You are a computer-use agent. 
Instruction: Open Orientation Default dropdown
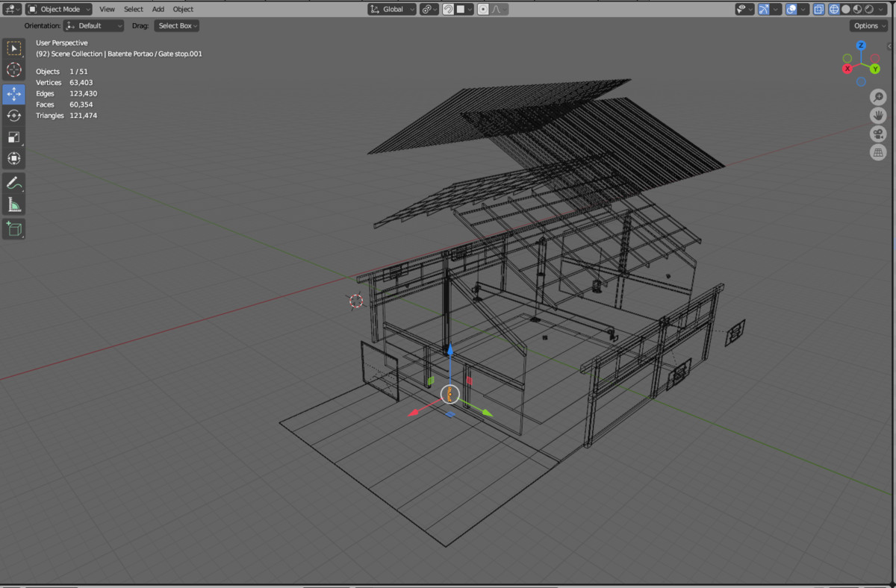94,25
